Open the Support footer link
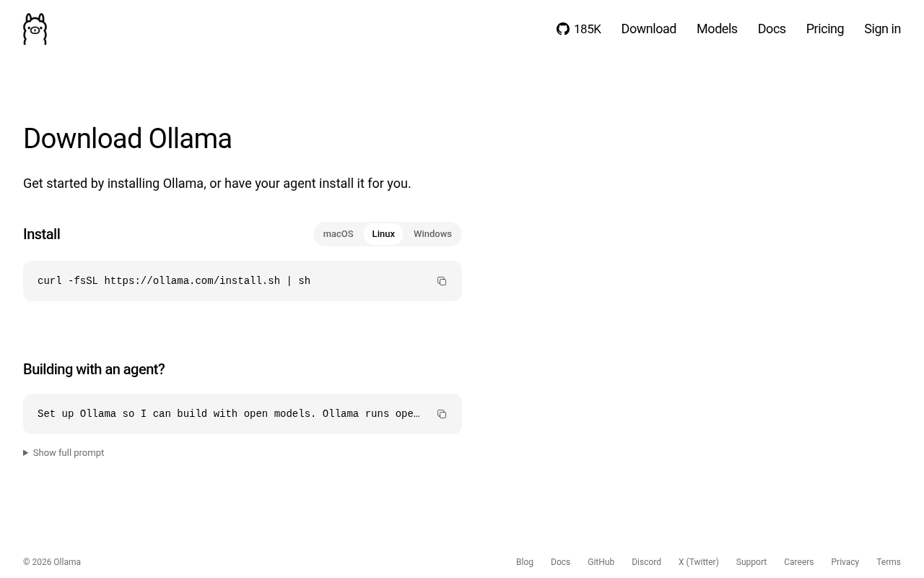 (751, 562)
